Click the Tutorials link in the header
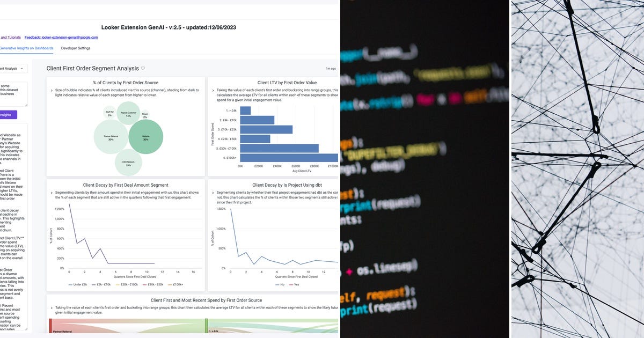The height and width of the screenshot is (338, 644). coord(11,38)
